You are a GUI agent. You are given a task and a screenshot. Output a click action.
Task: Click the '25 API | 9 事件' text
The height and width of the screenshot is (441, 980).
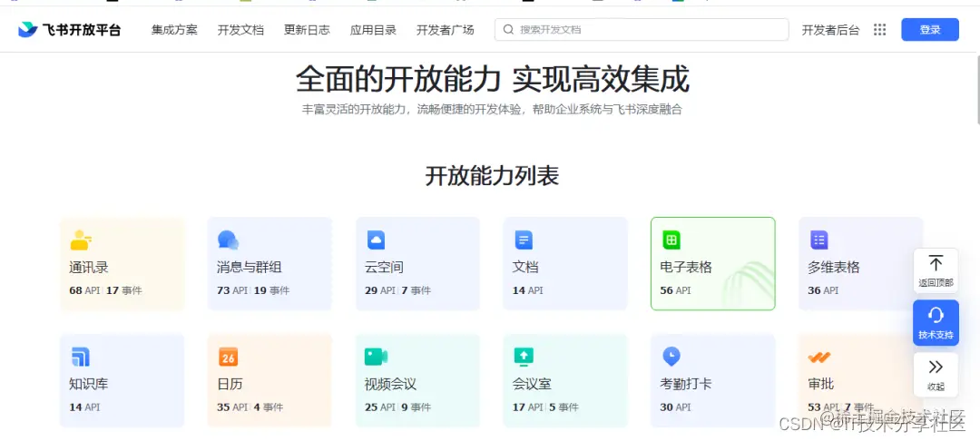[398, 407]
